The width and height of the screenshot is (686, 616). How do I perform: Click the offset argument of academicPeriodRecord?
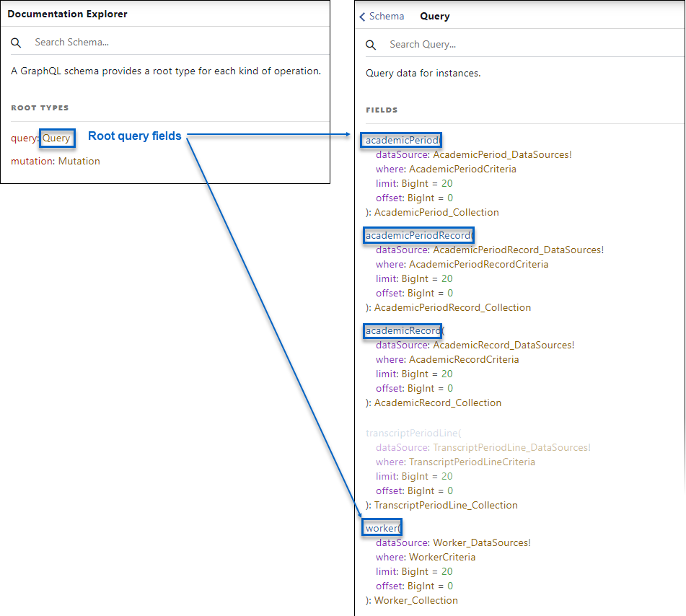point(390,293)
